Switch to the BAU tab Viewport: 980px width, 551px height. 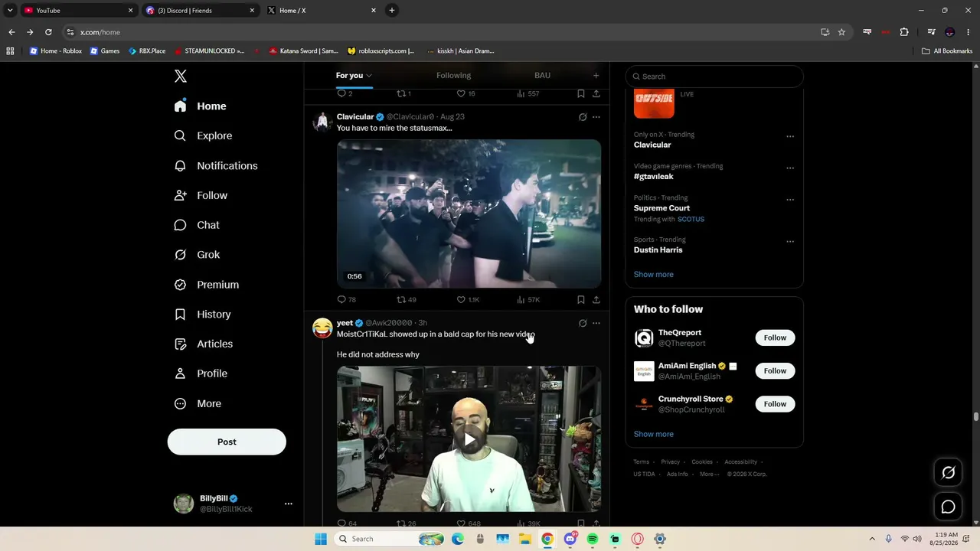click(x=542, y=75)
